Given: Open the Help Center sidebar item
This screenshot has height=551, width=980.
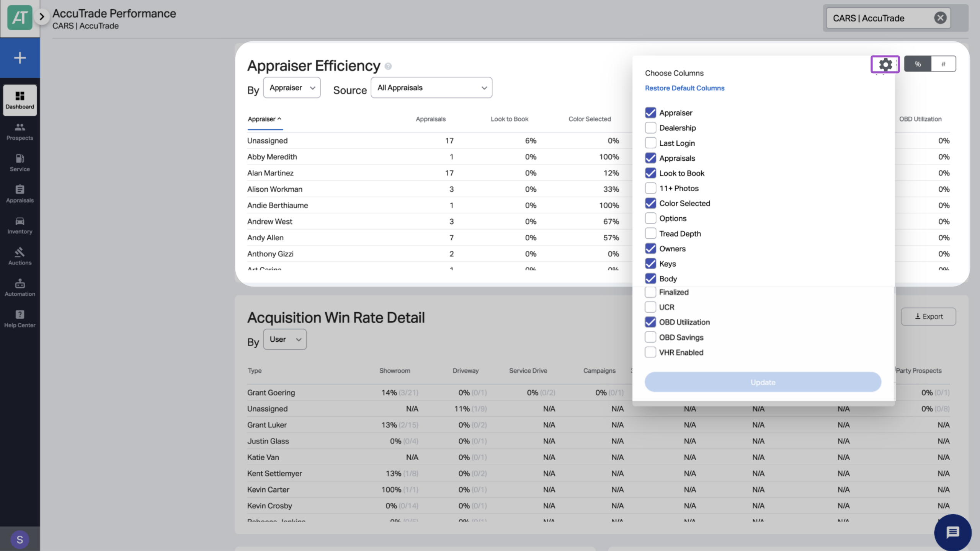Looking at the screenshot, I should [x=20, y=319].
